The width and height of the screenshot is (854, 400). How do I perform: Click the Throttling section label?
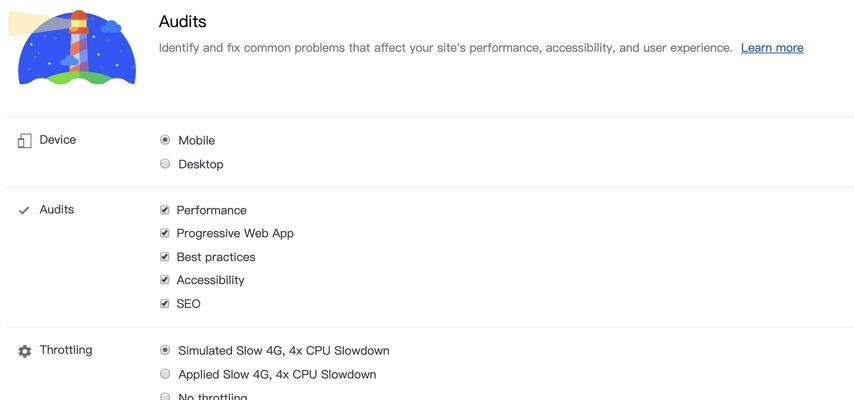pyautogui.click(x=66, y=350)
